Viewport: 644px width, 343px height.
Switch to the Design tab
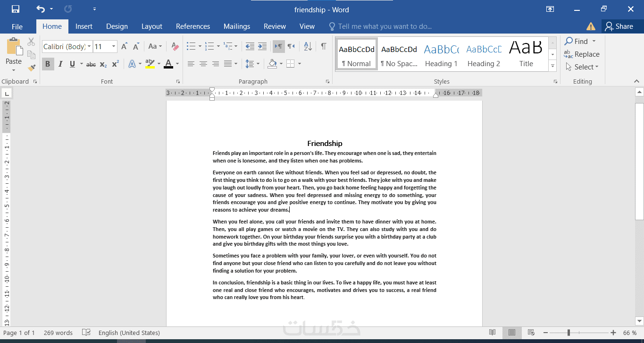click(117, 26)
